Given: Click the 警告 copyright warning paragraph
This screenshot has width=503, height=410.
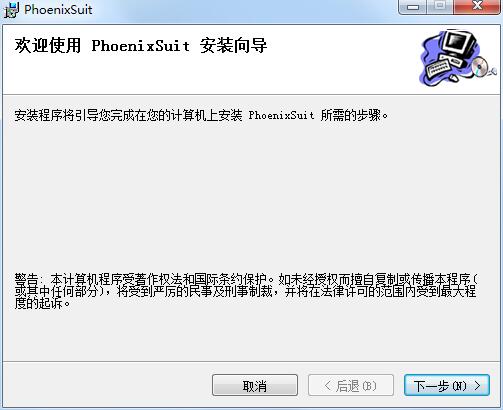Looking at the screenshot, I should tap(246, 291).
